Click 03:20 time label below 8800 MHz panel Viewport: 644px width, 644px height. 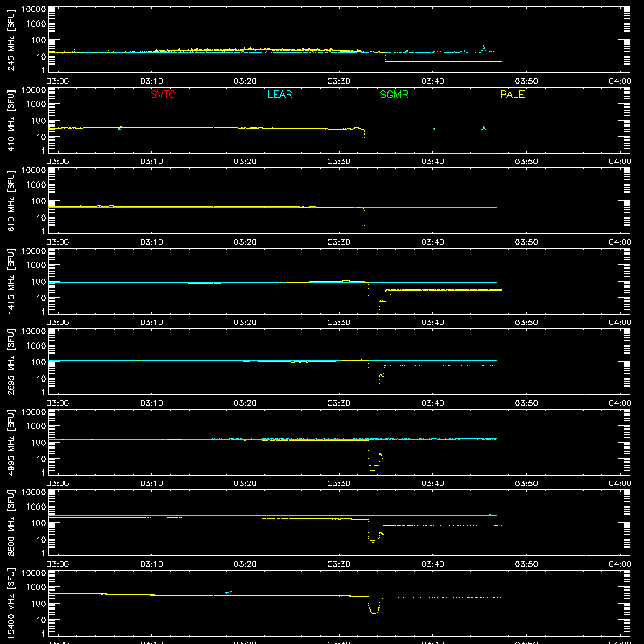[x=246, y=564]
